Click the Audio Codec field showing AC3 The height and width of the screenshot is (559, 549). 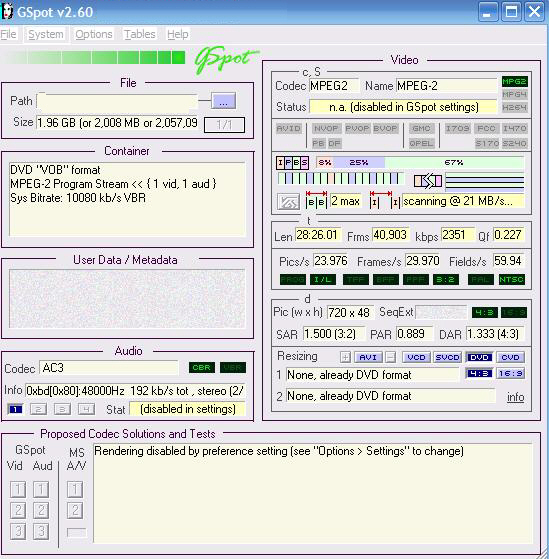click(x=108, y=368)
